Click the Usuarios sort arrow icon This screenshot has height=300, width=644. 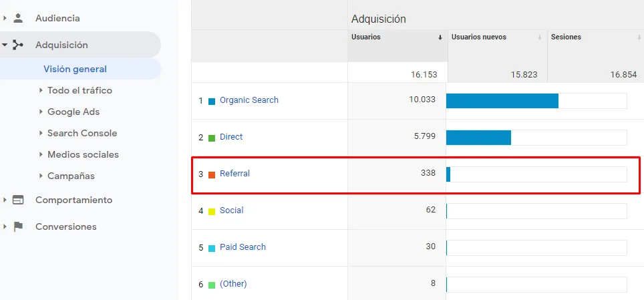440,37
